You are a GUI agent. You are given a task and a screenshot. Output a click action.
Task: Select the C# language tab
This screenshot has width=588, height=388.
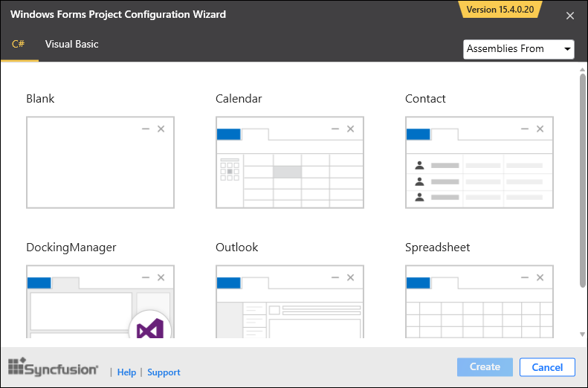pos(19,44)
